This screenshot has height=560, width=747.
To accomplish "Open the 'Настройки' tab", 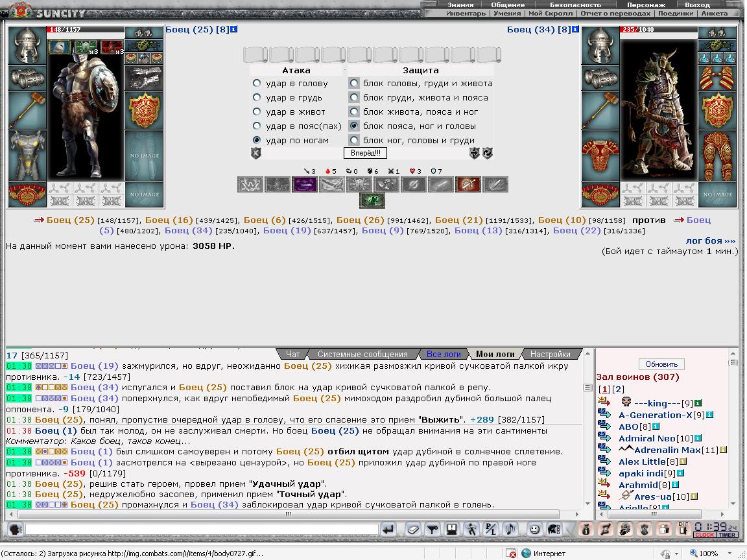I will pyautogui.click(x=551, y=355).
